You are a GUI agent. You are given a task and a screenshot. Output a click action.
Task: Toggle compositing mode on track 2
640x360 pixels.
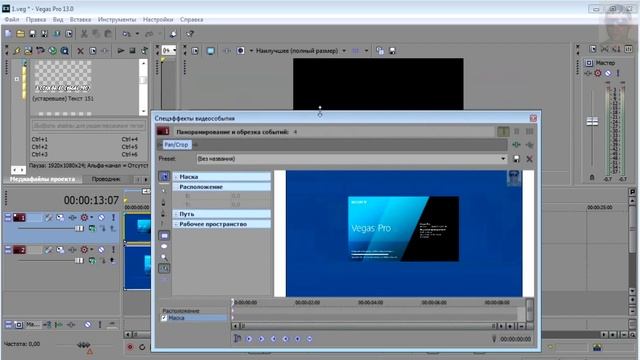pyautogui.click(x=92, y=260)
